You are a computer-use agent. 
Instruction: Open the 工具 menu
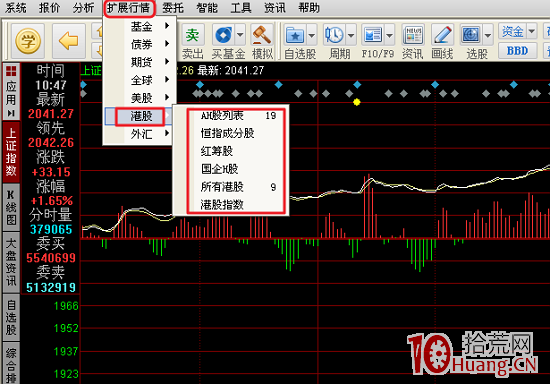[x=241, y=8]
